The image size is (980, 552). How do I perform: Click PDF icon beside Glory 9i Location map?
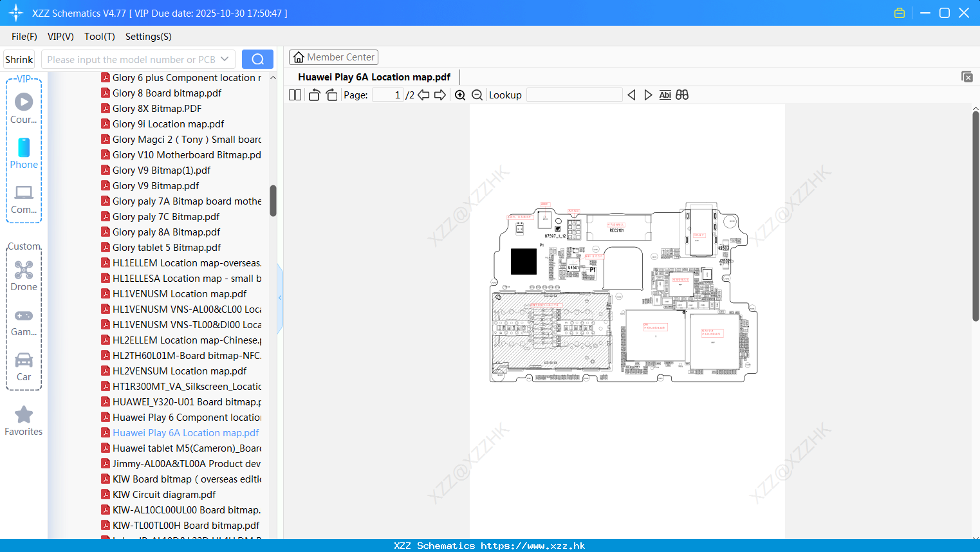pos(106,124)
